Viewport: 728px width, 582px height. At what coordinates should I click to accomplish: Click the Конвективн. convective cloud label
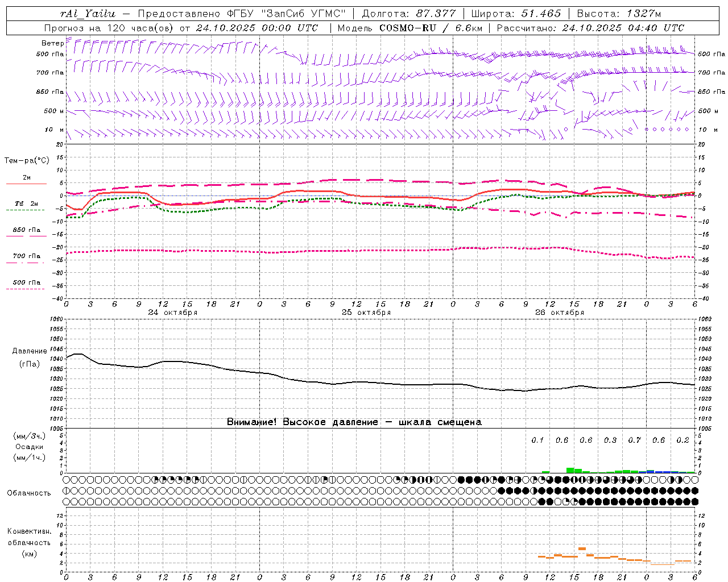coord(30,531)
